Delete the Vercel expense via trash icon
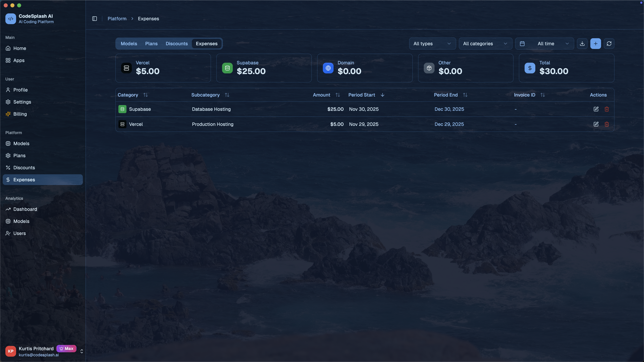The width and height of the screenshot is (644, 362). pos(607,124)
